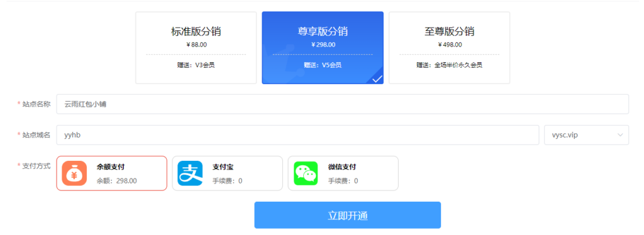Viewport: 644px width, 235px height.
Task: Click the 支付方式 field label
Action: (x=36, y=166)
